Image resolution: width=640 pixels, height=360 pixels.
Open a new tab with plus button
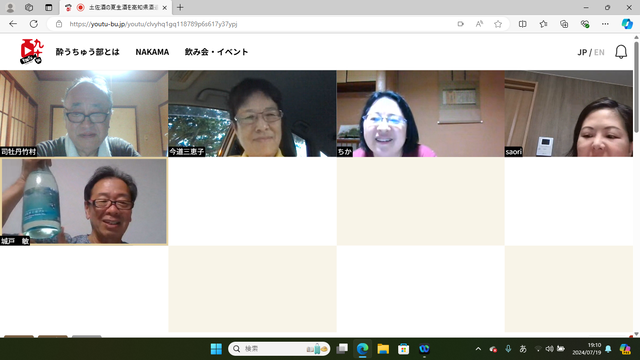[x=180, y=7]
